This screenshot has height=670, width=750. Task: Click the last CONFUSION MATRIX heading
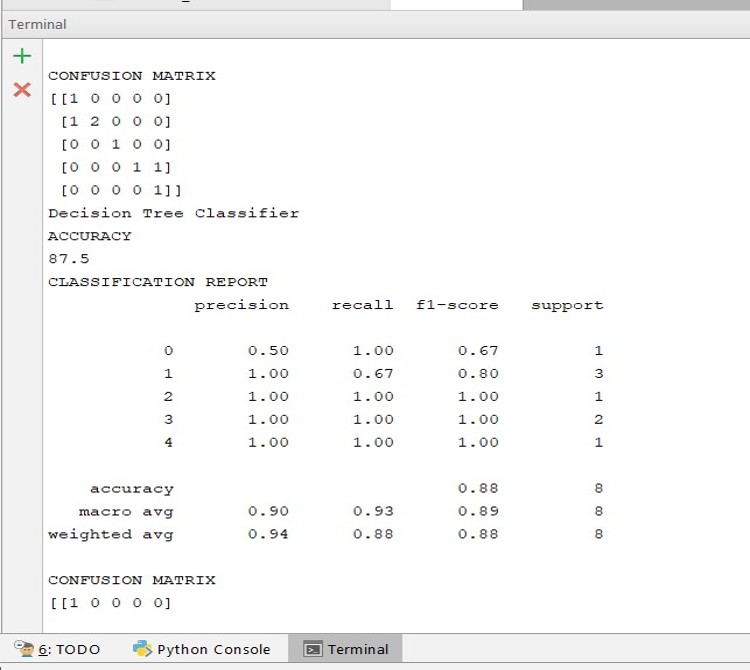pos(131,580)
